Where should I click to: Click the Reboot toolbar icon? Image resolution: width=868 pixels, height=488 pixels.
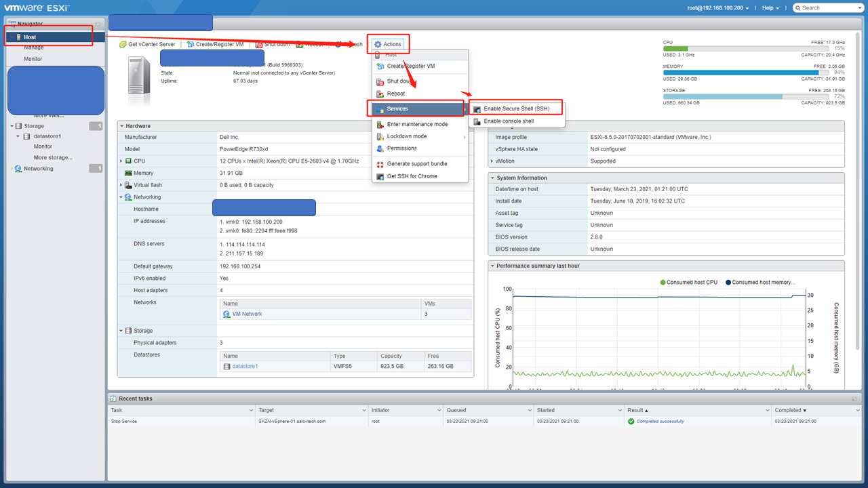coord(314,44)
